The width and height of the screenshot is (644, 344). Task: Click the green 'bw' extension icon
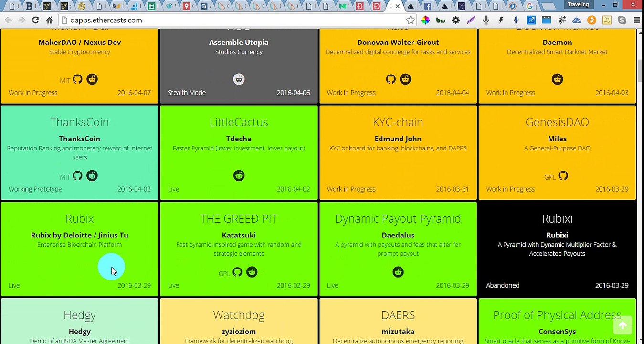pos(441,20)
